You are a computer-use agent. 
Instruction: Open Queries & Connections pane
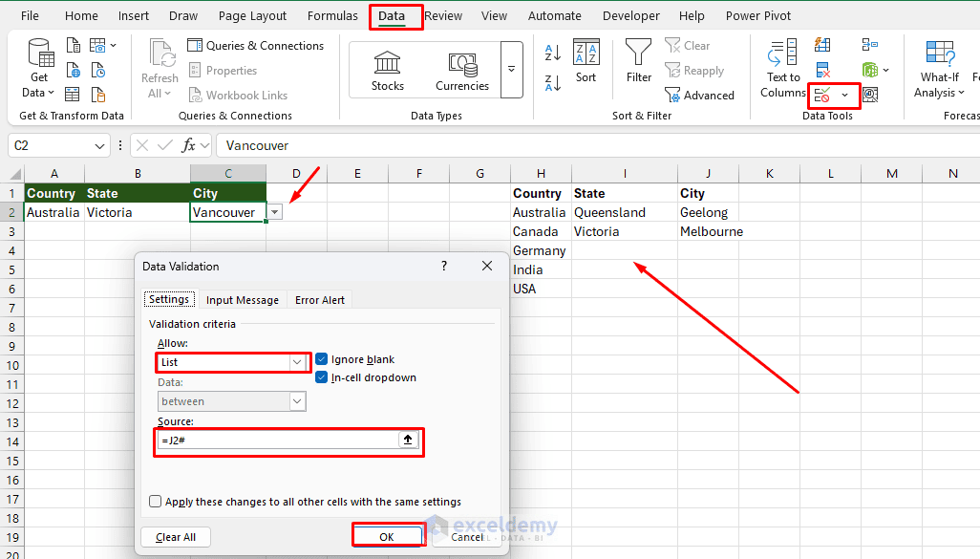point(256,46)
